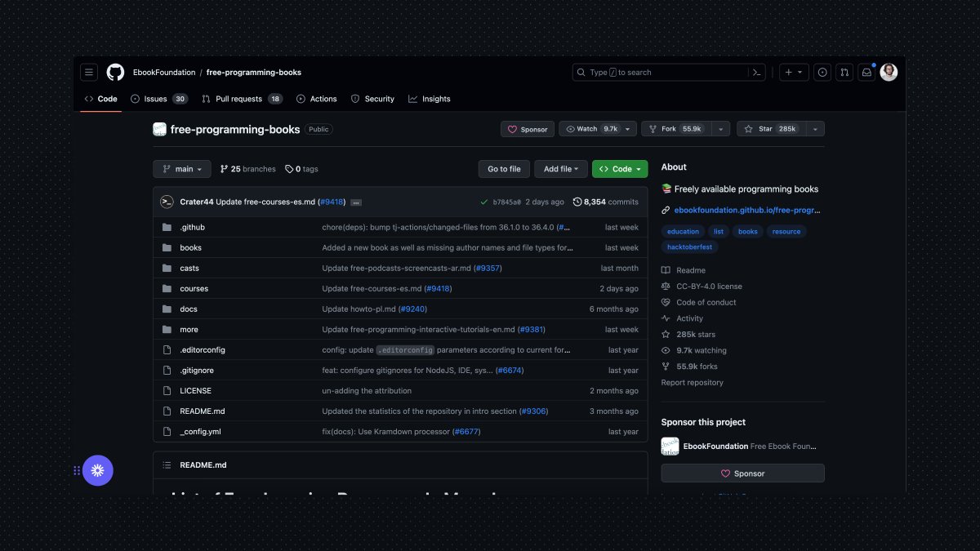Open the green Code dropdown
The image size is (980, 551).
[620, 169]
